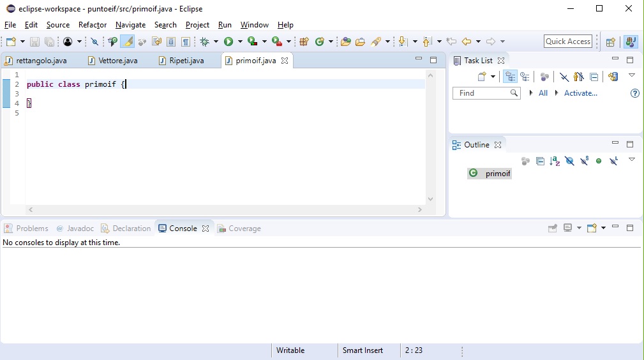Open dropdown next to New wizard icon
This screenshot has width=644, height=360.
tap(22, 41)
